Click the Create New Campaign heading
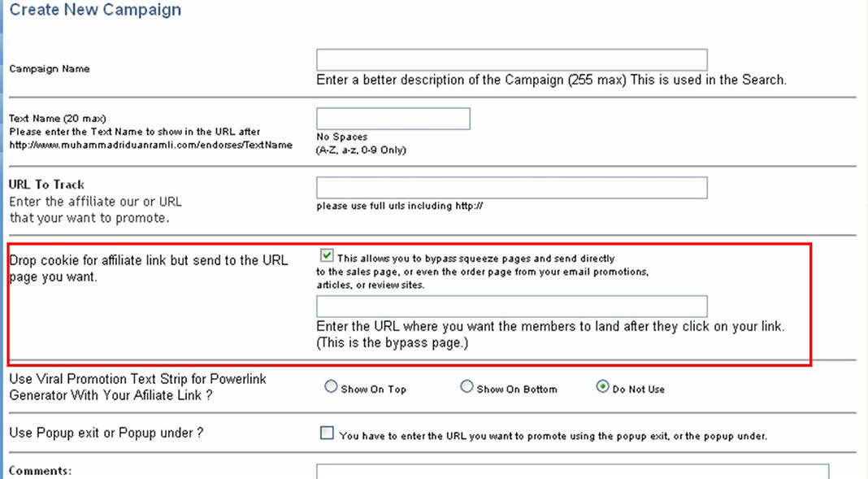 [x=95, y=10]
